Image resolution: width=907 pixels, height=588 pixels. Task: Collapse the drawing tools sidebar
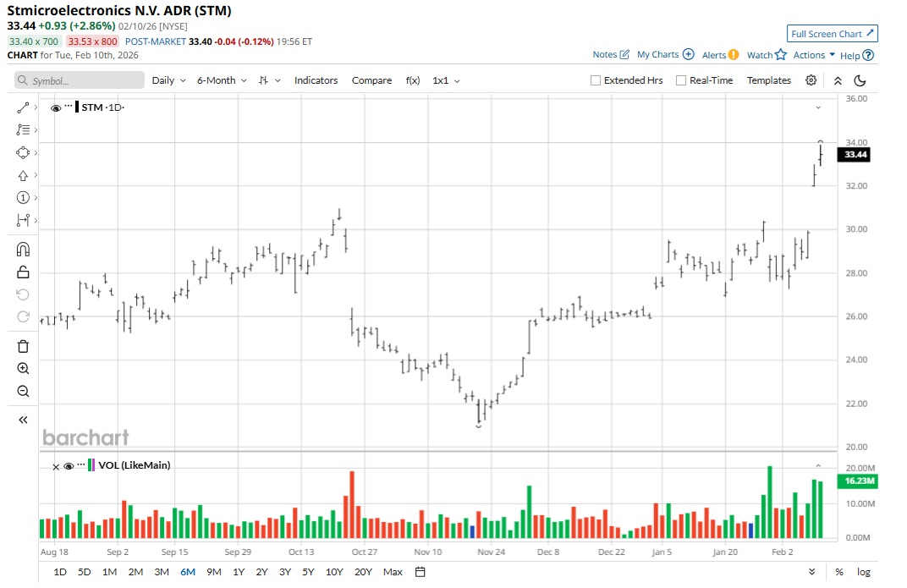click(23, 420)
